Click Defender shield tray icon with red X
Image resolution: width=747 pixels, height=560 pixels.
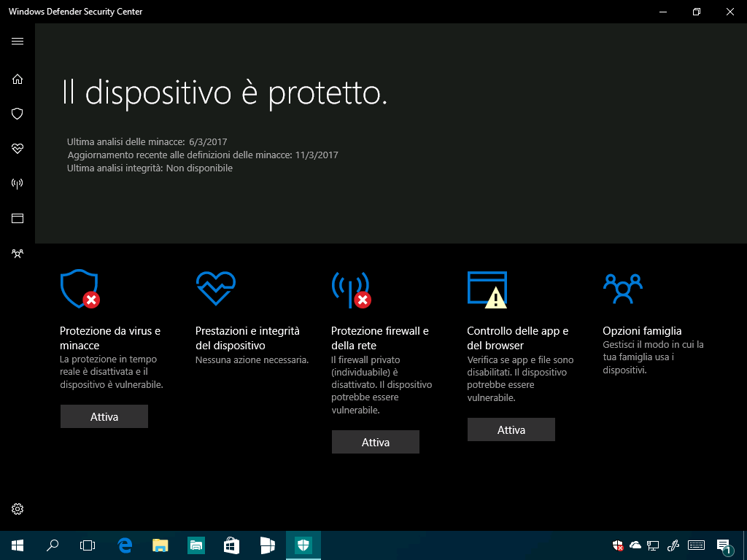(x=618, y=545)
